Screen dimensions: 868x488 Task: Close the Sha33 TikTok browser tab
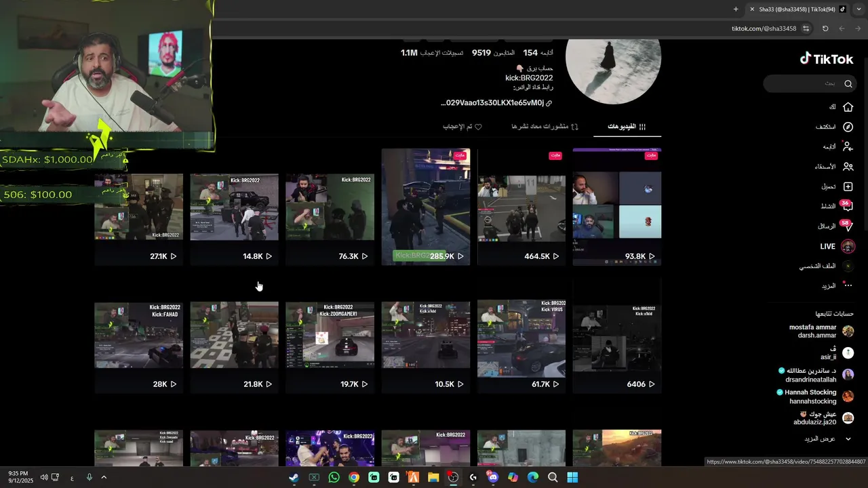click(x=751, y=9)
